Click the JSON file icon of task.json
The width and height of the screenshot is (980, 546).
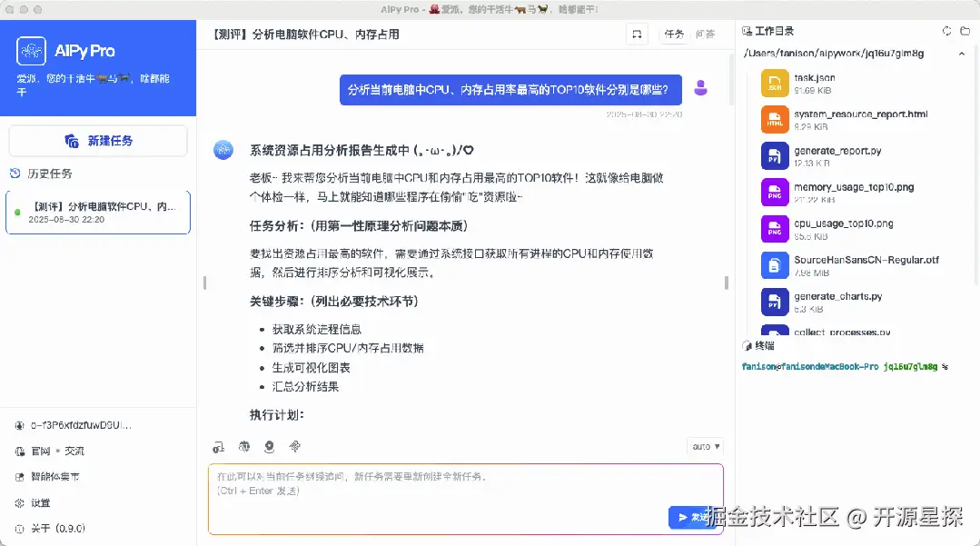click(x=775, y=84)
